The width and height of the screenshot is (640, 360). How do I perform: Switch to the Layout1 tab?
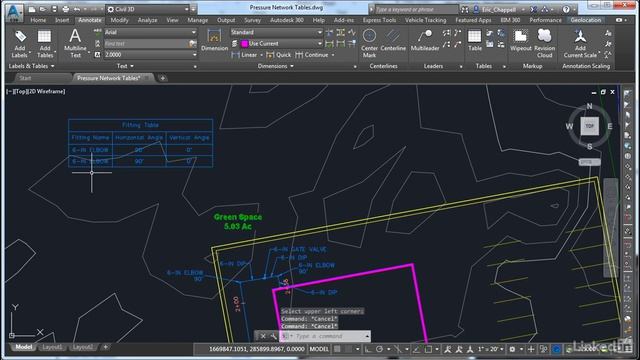tap(52, 347)
